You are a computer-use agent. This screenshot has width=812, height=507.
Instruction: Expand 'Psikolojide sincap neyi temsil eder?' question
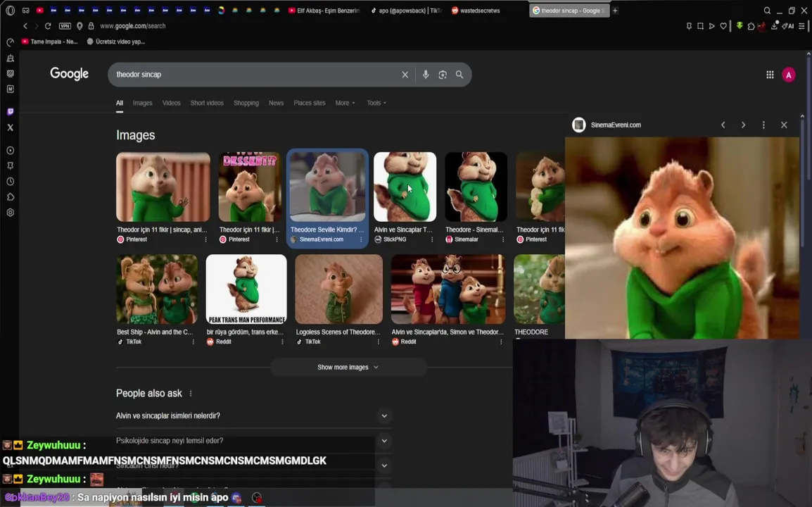254,441
